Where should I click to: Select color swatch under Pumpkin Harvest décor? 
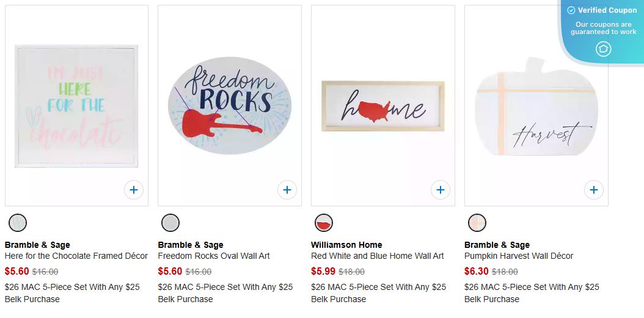point(477,223)
